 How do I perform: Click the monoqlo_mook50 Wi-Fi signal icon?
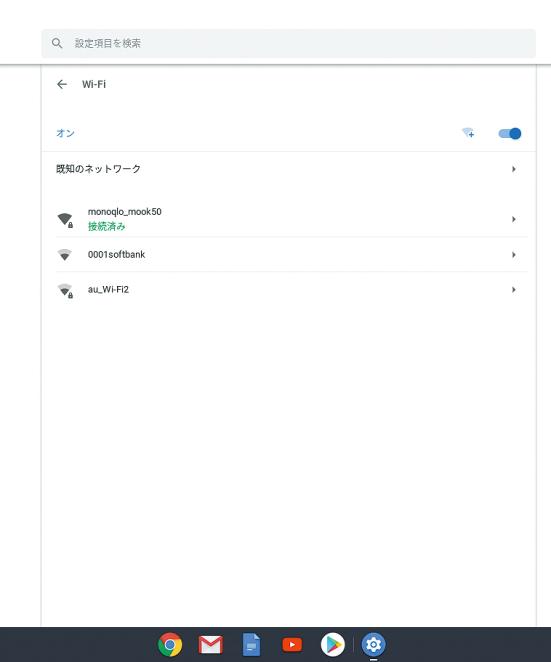click(x=65, y=220)
